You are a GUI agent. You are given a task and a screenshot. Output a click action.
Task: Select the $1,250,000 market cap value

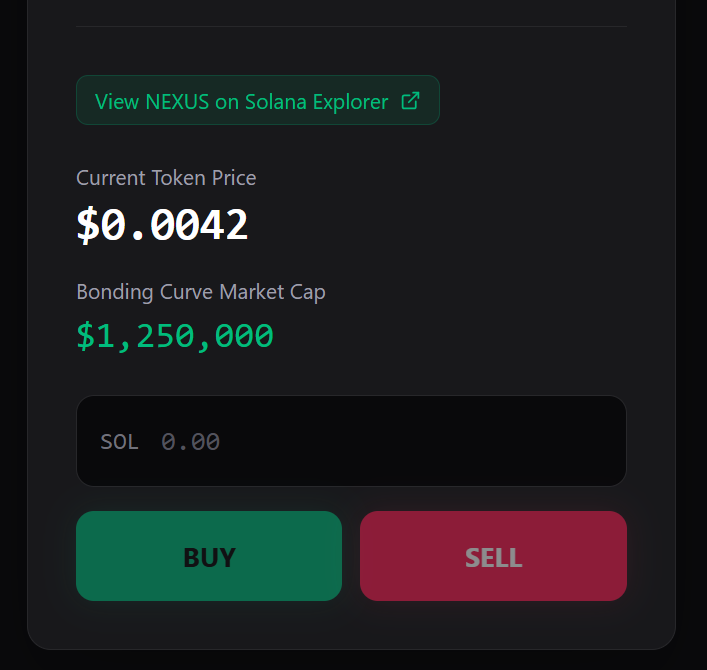point(175,336)
